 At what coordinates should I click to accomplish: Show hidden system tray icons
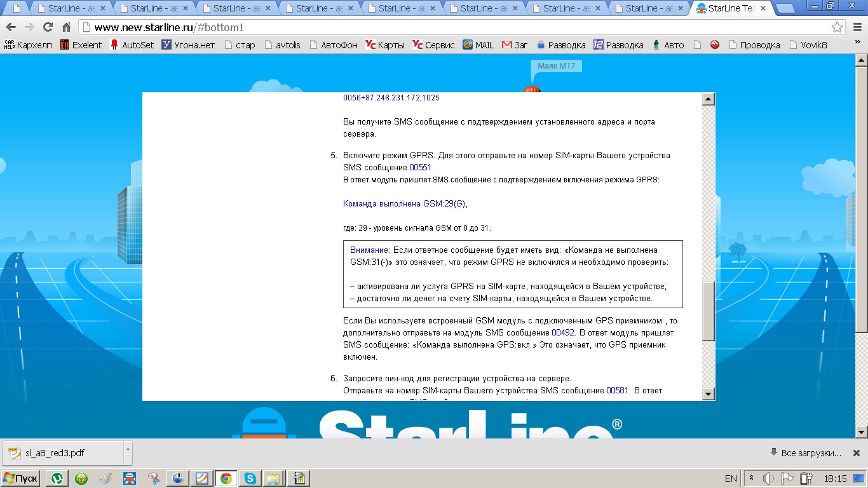click(x=752, y=478)
